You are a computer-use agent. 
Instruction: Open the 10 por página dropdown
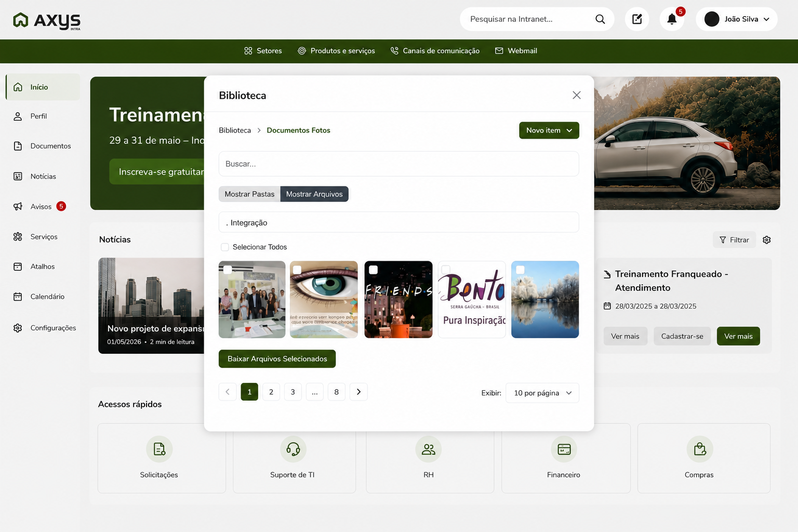pyautogui.click(x=542, y=393)
